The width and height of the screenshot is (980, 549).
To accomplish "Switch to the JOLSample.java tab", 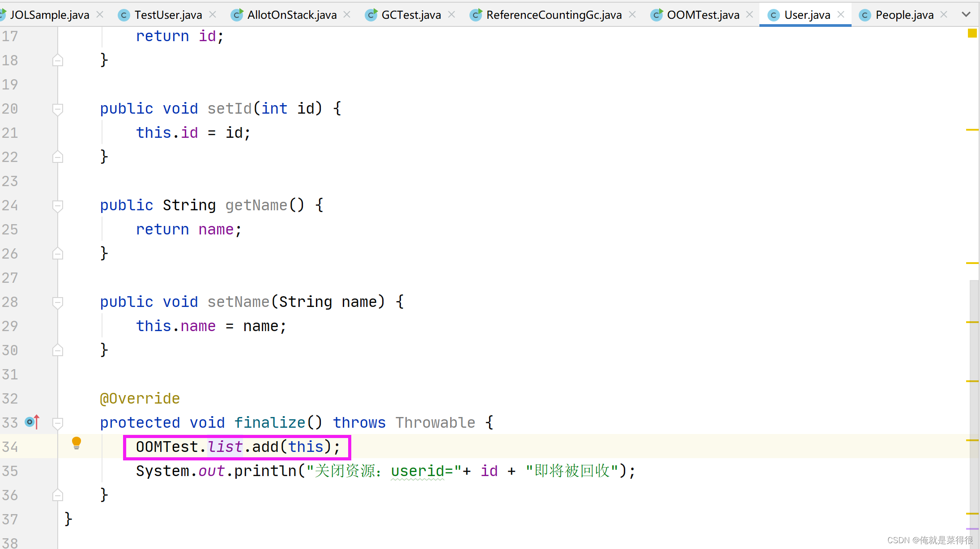I will point(49,15).
